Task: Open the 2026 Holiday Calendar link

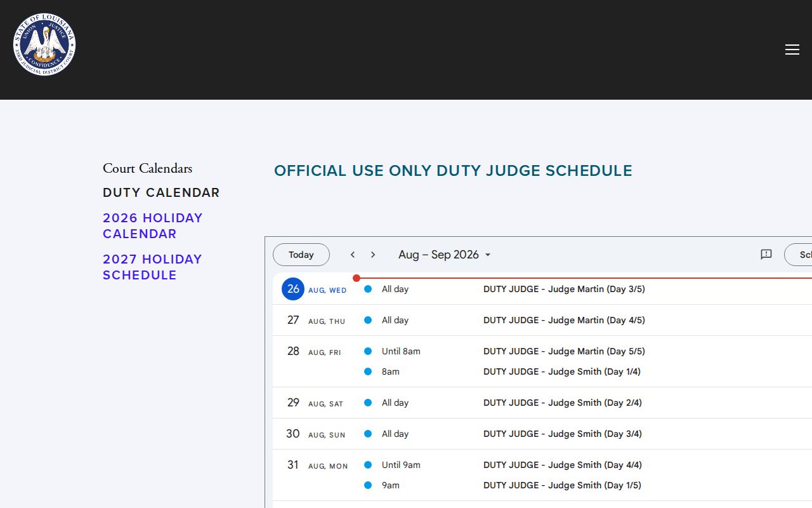Action: (x=153, y=226)
